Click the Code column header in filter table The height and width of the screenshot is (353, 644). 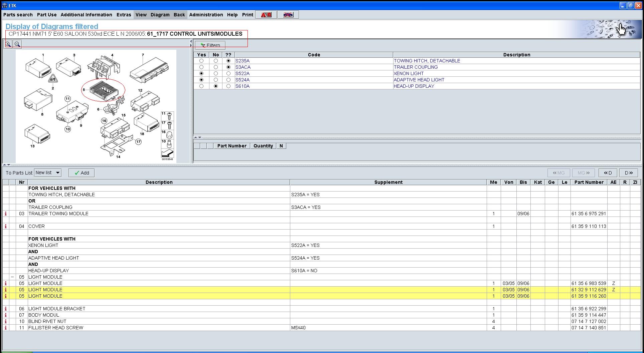coord(314,55)
